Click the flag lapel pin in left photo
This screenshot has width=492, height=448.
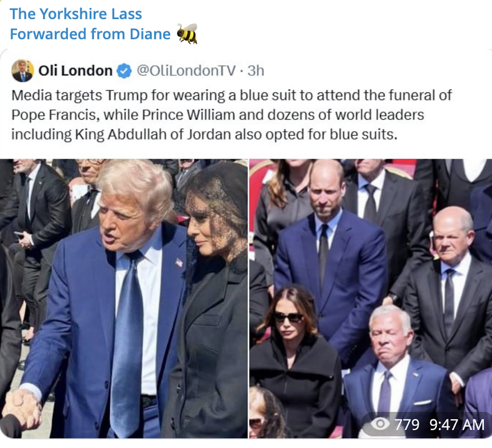point(179,262)
